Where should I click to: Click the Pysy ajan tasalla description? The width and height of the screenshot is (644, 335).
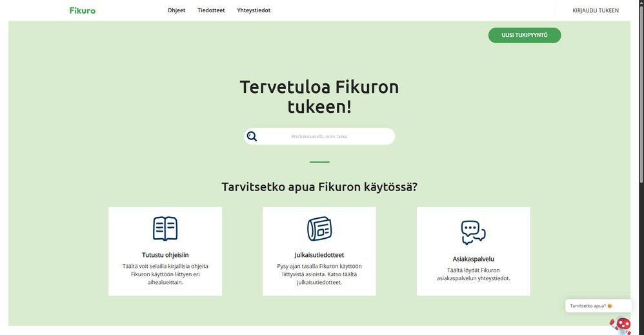319,274
